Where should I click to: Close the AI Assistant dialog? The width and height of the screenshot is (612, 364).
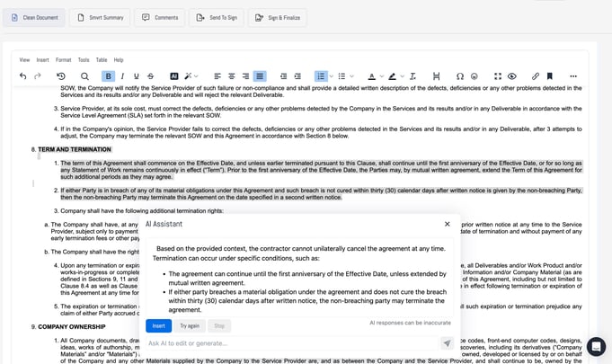[448, 224]
